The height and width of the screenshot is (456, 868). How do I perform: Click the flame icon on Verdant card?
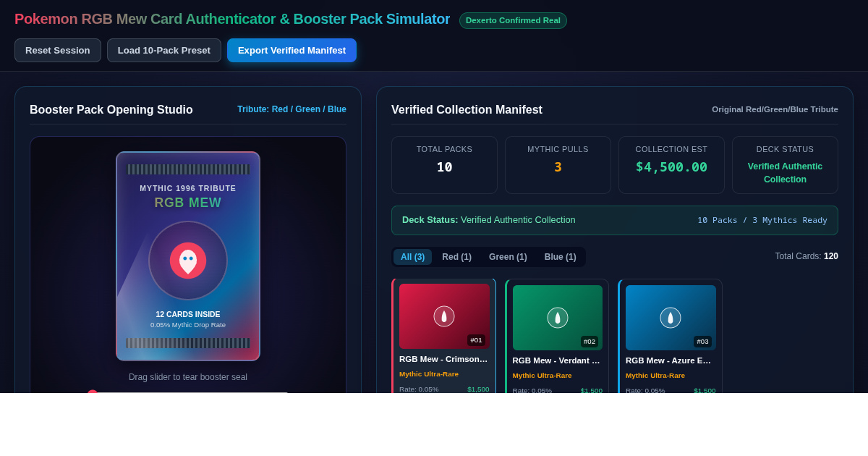point(558,318)
